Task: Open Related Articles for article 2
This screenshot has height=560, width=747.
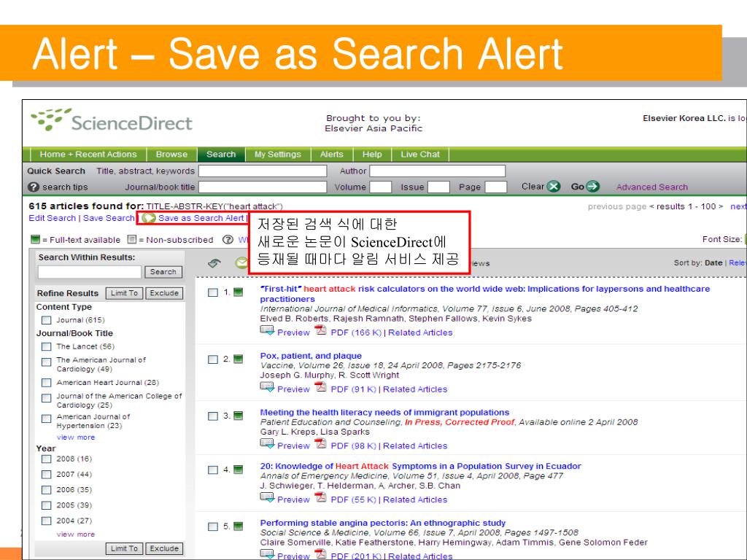Action: point(415,389)
